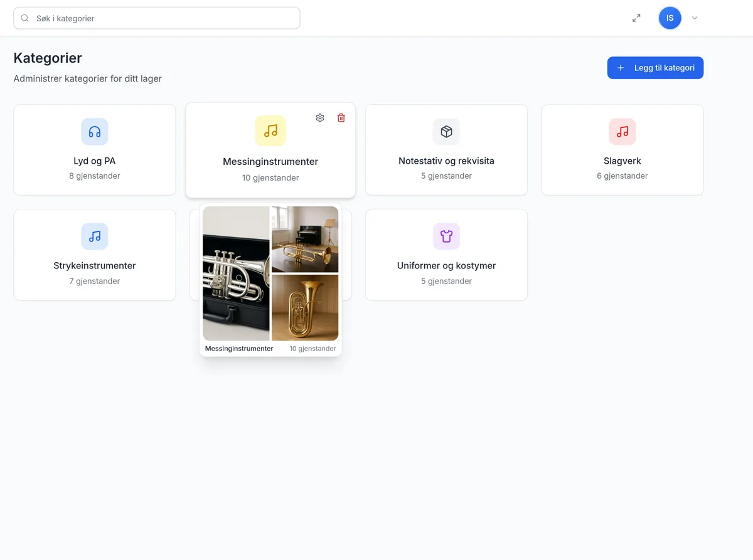This screenshot has height=560, width=753.
Task: Open the Lyd og PA category title
Action: (95, 161)
